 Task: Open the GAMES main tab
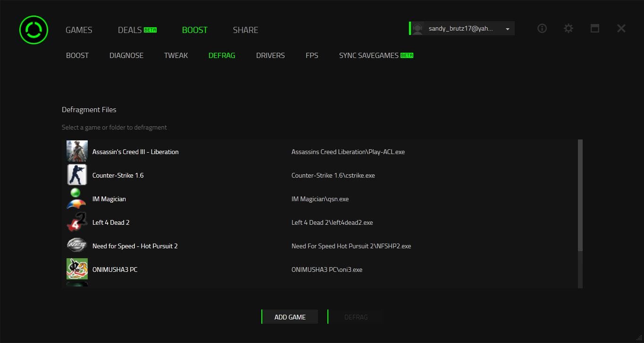[x=79, y=30]
